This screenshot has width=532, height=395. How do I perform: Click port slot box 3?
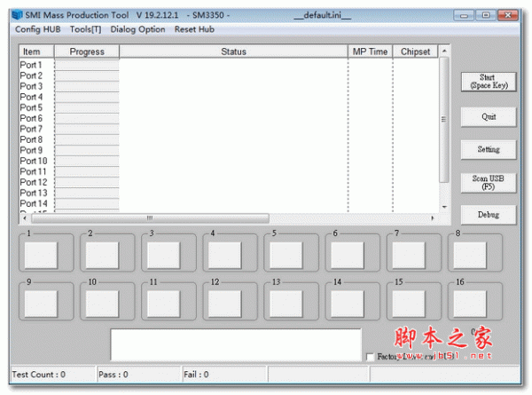163,256
